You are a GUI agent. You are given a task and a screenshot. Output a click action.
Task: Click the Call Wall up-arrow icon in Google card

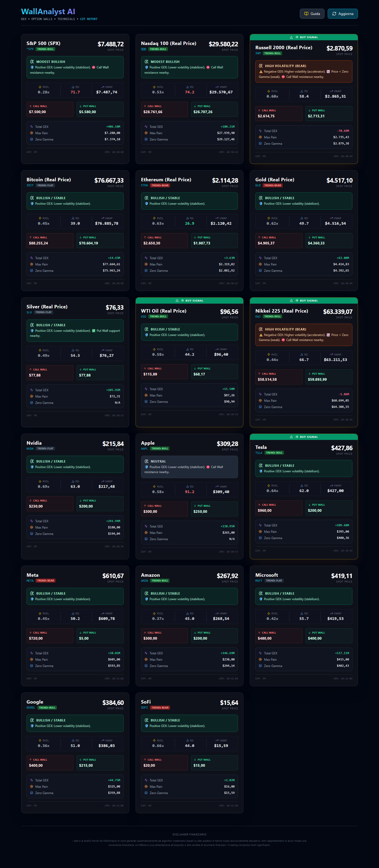(31, 760)
